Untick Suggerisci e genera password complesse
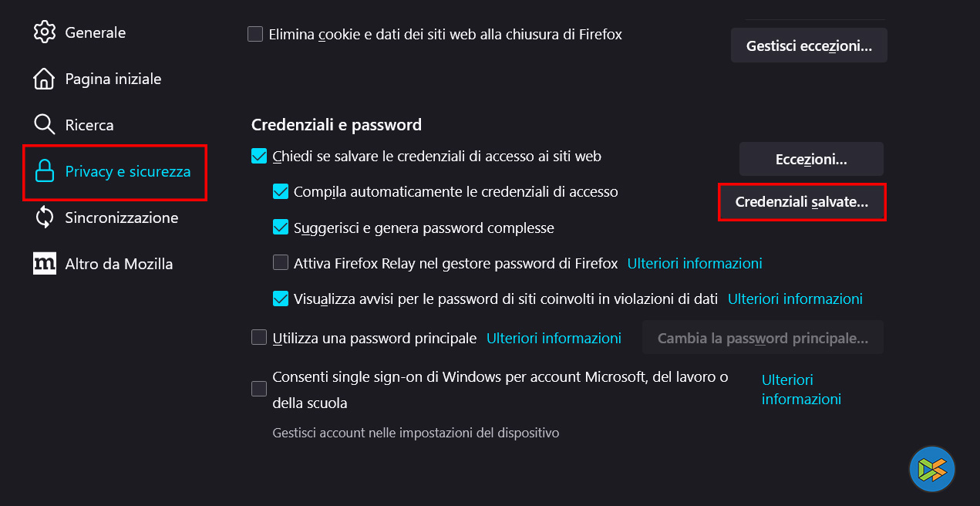Image resolution: width=980 pixels, height=506 pixels. click(281, 228)
